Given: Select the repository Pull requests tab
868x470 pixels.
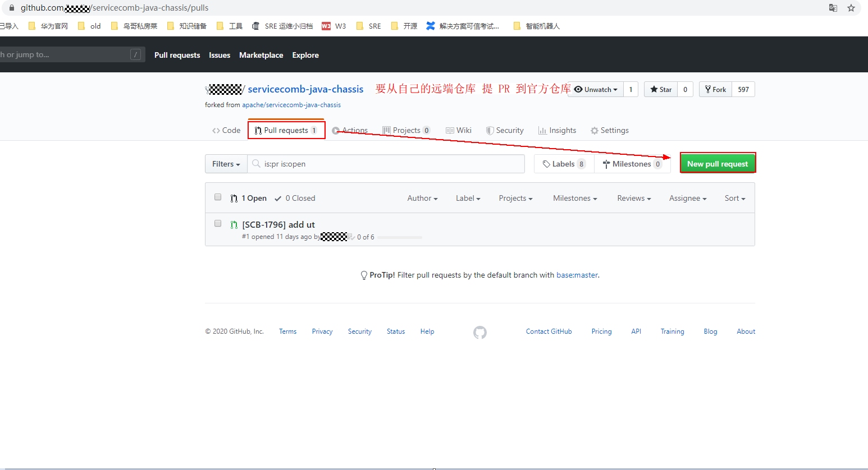Looking at the screenshot, I should 286,130.
